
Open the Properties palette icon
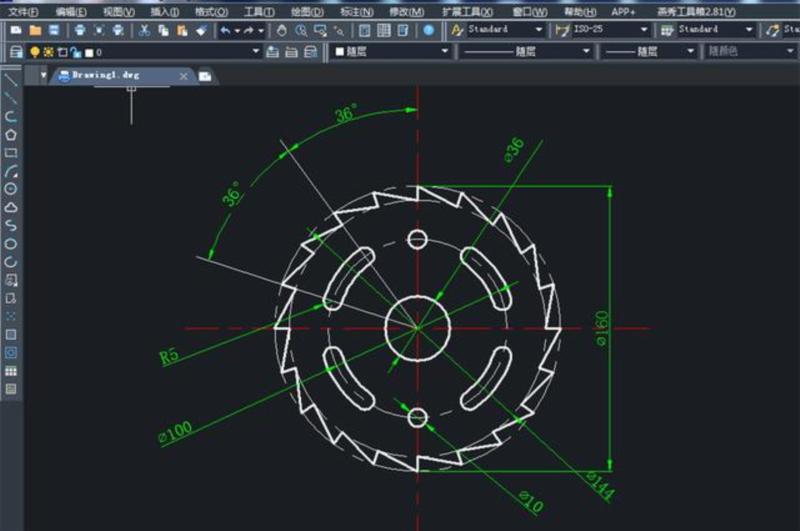point(364,31)
